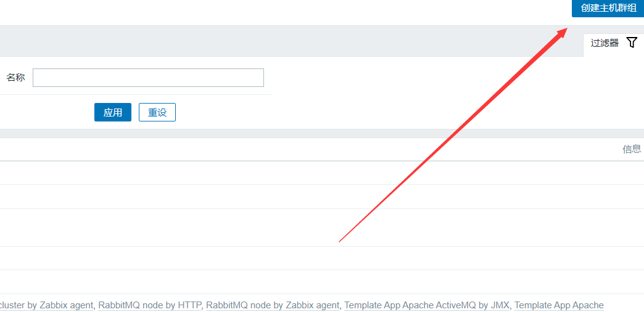Screen dimensions: 644x312
Task: Open the last truncated Template App Apache link
Action: [559, 305]
